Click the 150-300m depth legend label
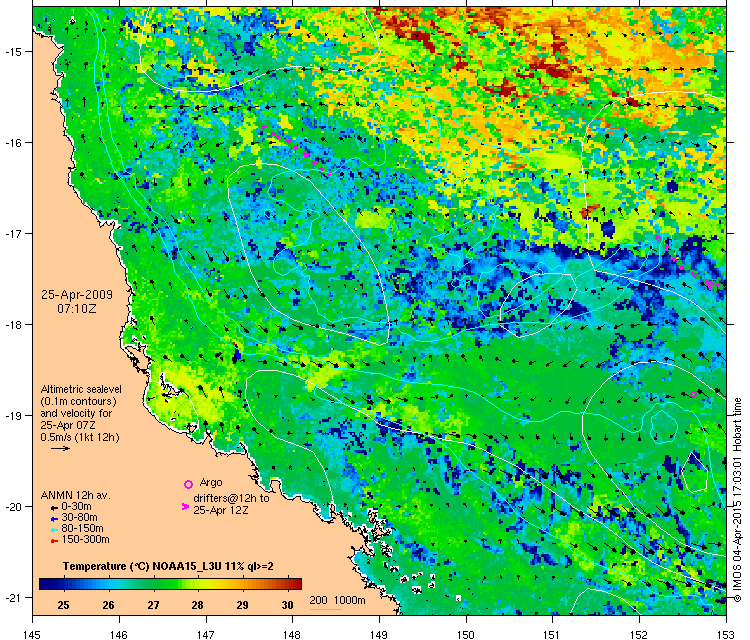Viewport: 750px width, 640px height. click(x=86, y=540)
